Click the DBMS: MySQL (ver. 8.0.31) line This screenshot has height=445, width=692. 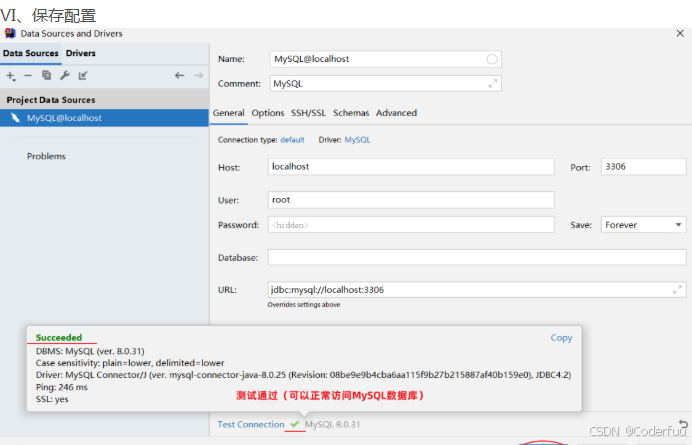point(90,351)
